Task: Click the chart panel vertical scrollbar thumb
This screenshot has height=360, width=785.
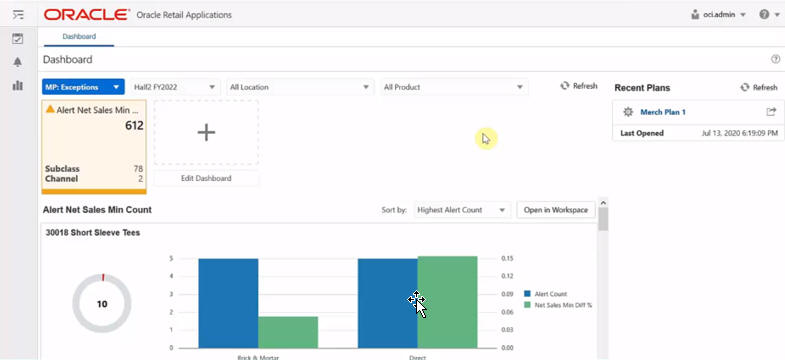Action: (603, 219)
